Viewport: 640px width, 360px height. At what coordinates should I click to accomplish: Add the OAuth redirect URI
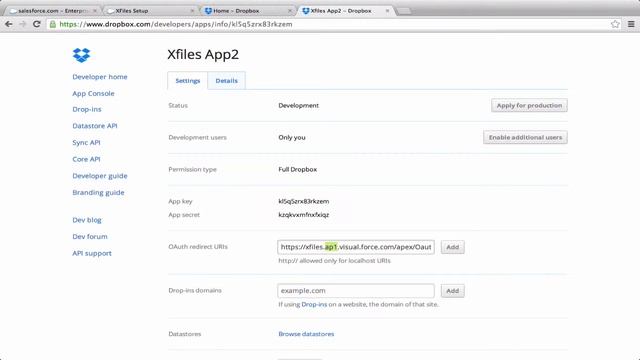click(x=452, y=247)
